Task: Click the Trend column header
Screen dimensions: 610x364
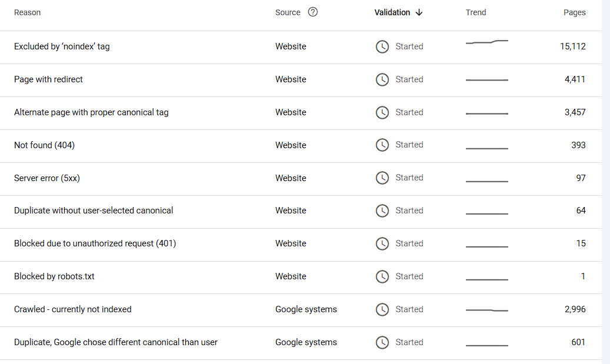Action: (476, 12)
